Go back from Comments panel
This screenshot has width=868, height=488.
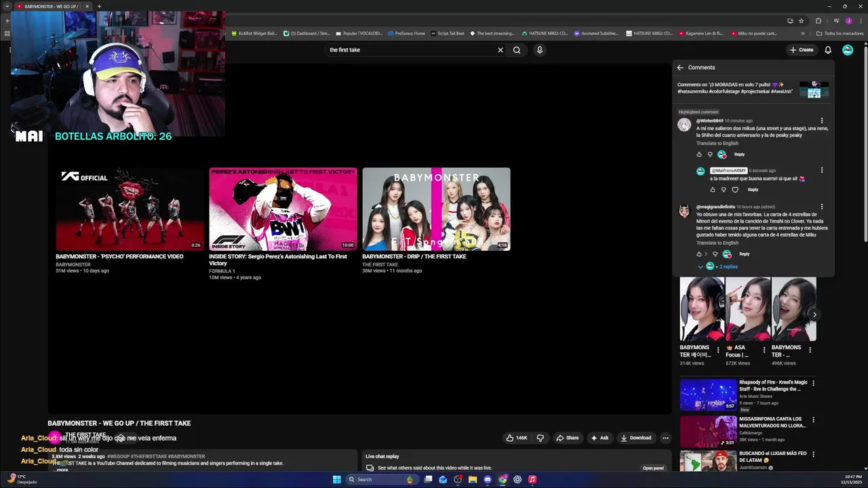[680, 68]
